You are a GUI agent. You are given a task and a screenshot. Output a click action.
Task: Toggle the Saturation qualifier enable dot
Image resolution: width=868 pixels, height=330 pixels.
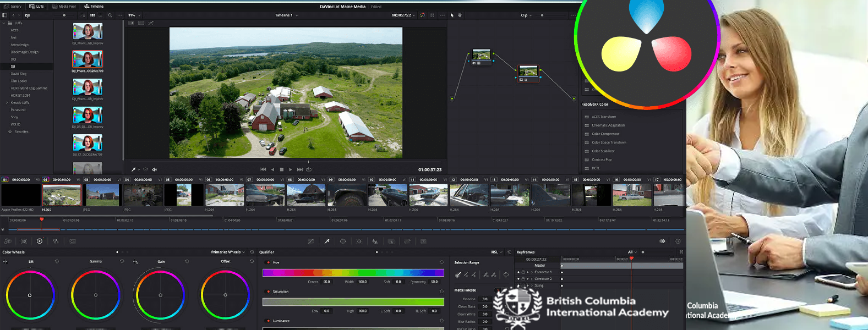click(x=268, y=291)
